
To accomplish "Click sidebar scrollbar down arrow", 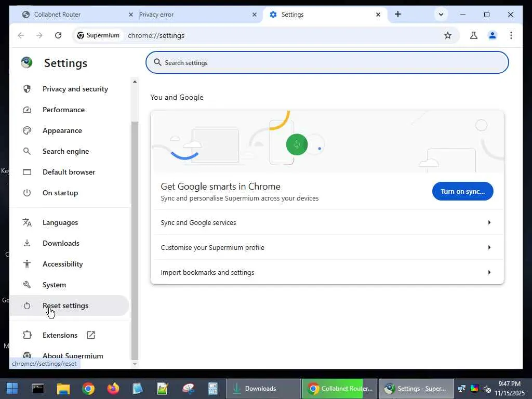I will coord(135,364).
